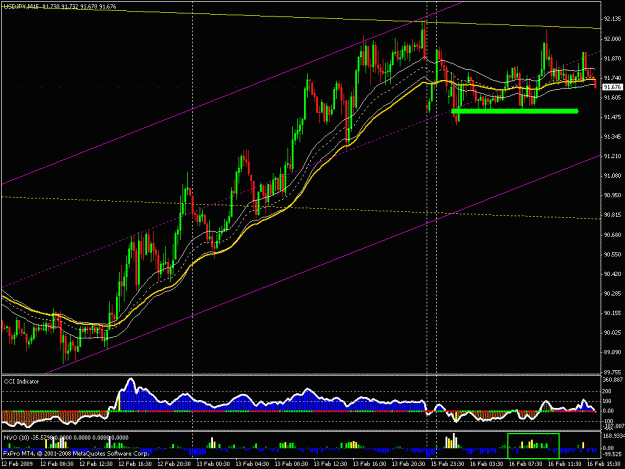This screenshot has height=469, width=625.
Task: Click the 360.887 CCI scale value
Action: (613, 379)
